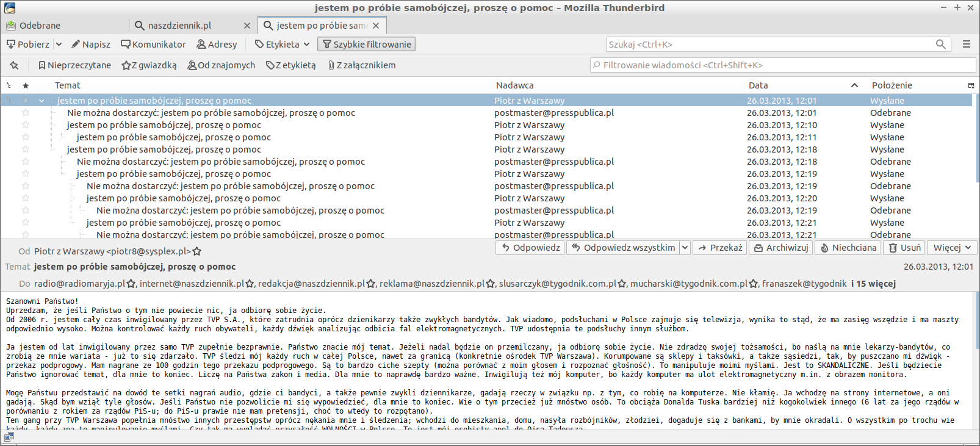Open Adresy address book
The image size is (980, 446).
coord(217,45)
